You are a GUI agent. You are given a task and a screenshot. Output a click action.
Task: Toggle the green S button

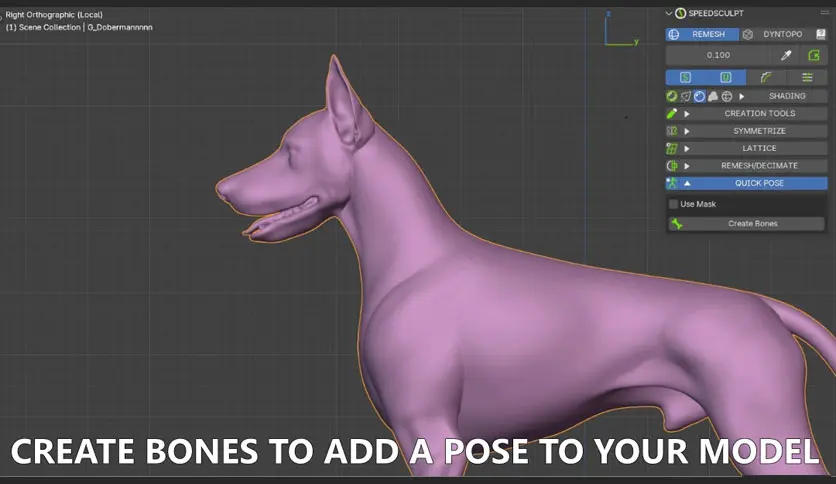686,78
